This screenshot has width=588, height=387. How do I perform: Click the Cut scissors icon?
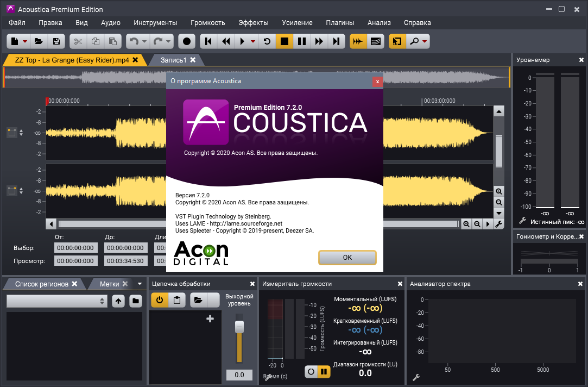click(x=78, y=41)
